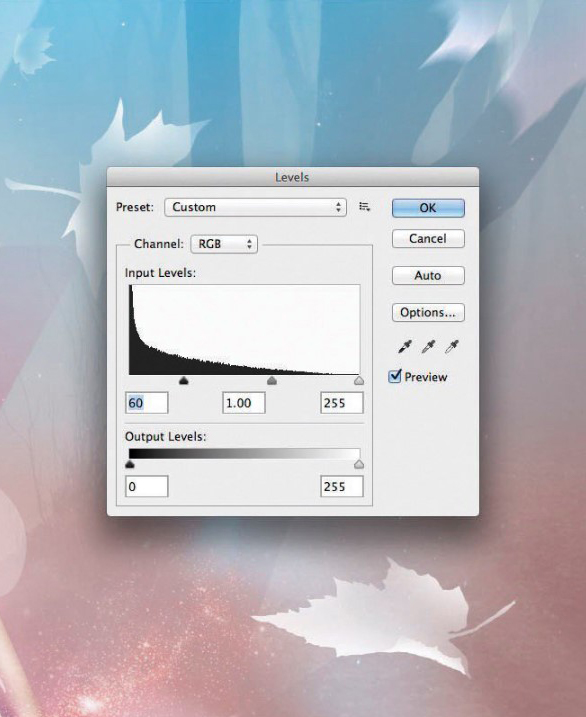This screenshot has height=717, width=586.
Task: Click the input midtones gray slider
Action: 272,380
